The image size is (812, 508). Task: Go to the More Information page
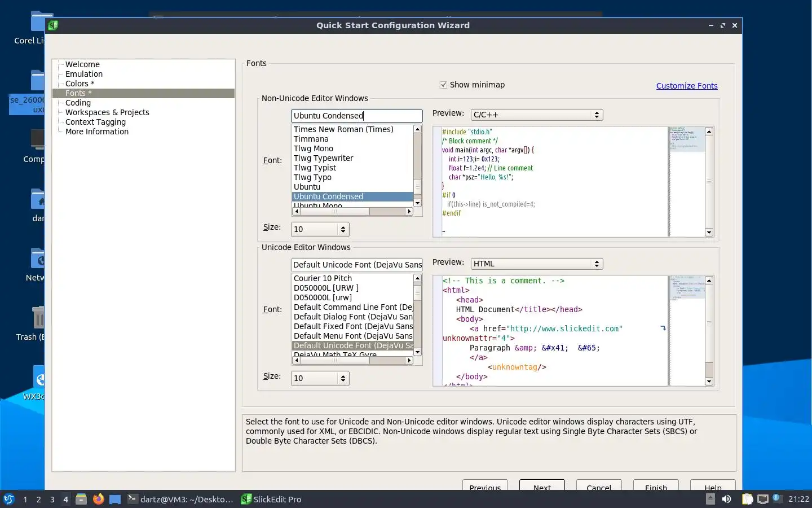click(97, 132)
